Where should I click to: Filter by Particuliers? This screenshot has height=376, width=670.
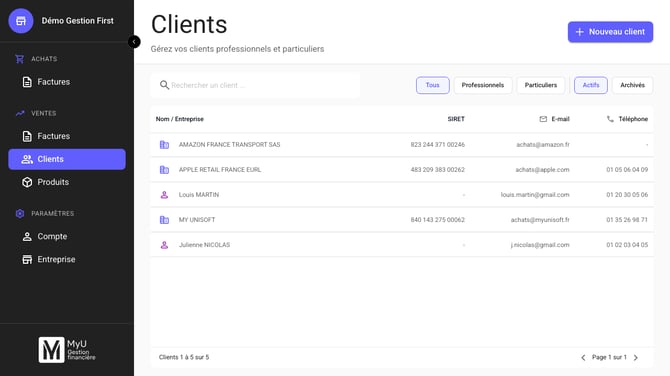pos(541,85)
